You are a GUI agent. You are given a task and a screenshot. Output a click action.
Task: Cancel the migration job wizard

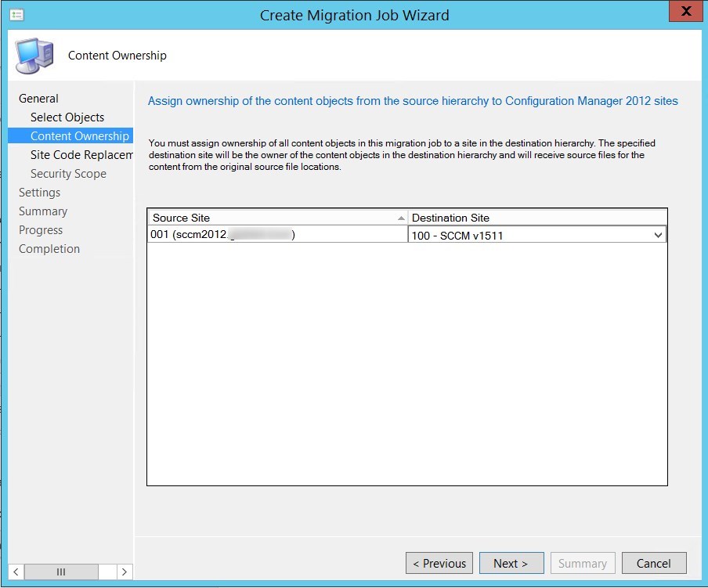coord(654,562)
